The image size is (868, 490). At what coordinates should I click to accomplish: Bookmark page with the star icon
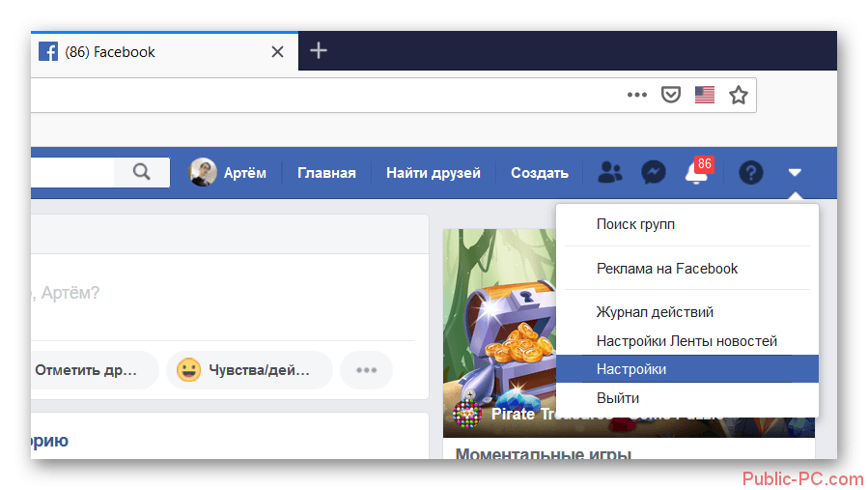click(x=738, y=95)
